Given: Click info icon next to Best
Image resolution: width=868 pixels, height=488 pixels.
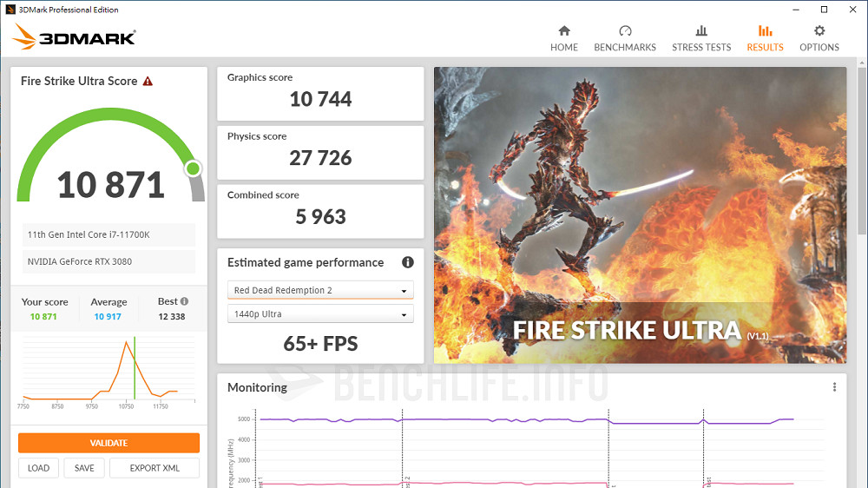Looking at the screenshot, I should tap(184, 301).
